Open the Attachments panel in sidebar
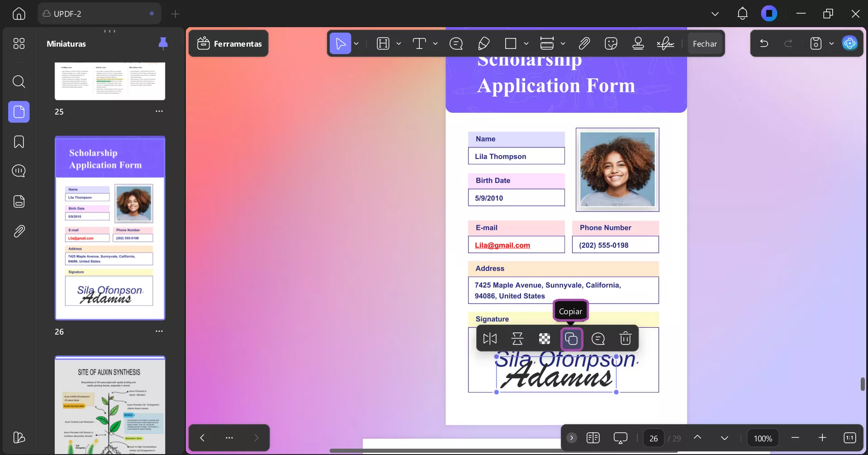The image size is (868, 455). [x=19, y=231]
